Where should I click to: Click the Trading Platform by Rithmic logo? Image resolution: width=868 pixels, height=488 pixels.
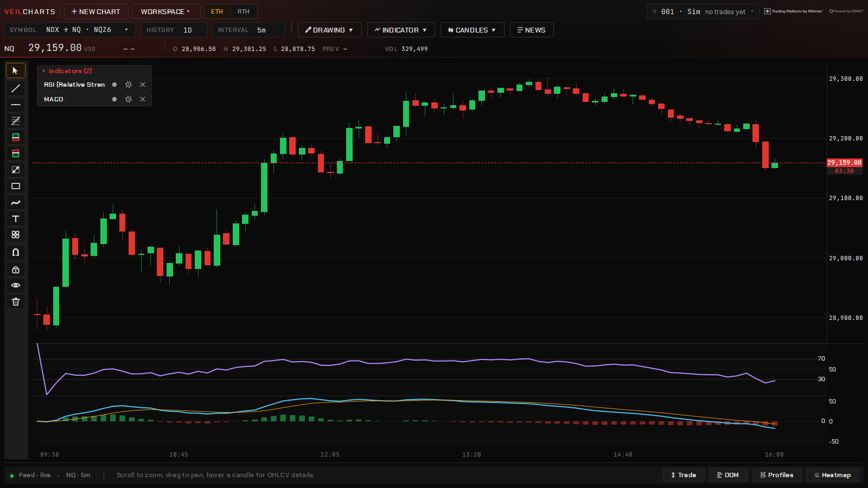[x=794, y=11]
